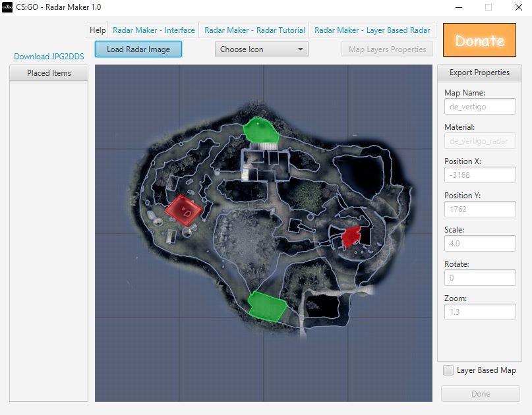Image resolution: width=532 pixels, height=415 pixels.
Task: Click the green zone at top of map
Action: 261,130
